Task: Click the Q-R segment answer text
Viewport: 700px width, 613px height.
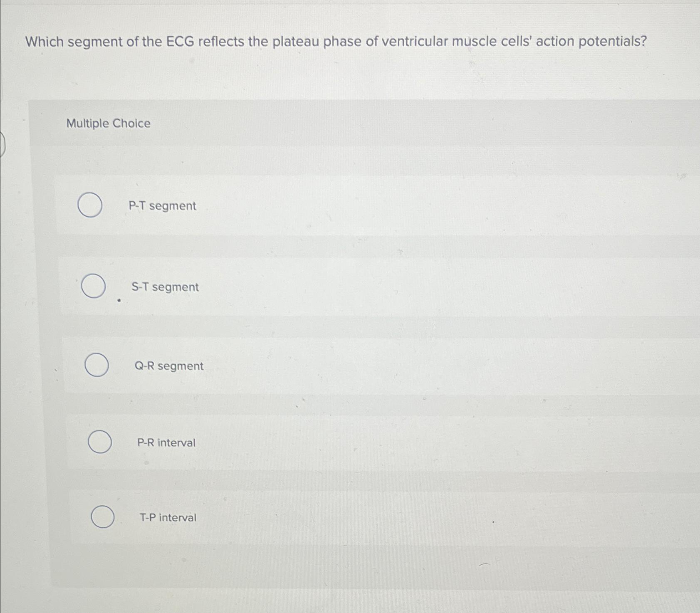Action: [x=168, y=366]
